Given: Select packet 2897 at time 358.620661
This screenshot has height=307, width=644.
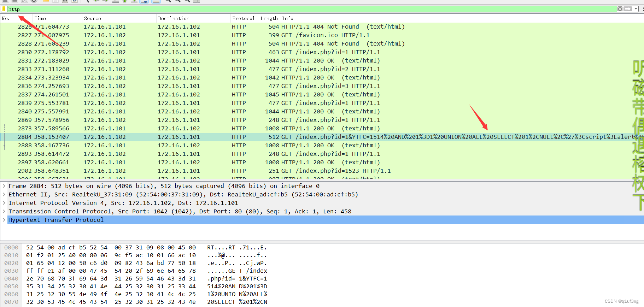Looking at the screenshot, I should pos(322,162).
